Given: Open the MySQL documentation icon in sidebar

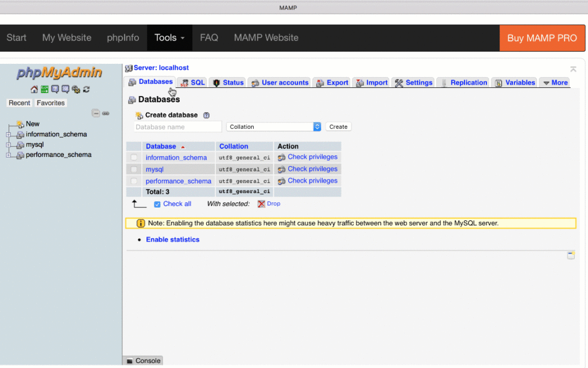Looking at the screenshot, I should [x=65, y=89].
